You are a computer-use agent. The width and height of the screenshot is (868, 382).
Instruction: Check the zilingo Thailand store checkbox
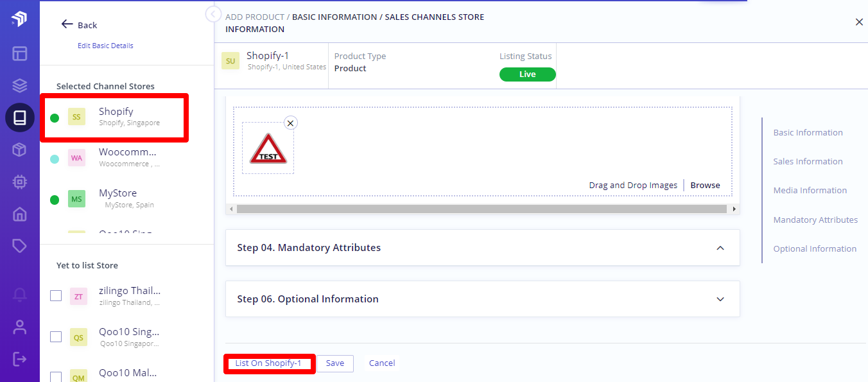coord(56,295)
